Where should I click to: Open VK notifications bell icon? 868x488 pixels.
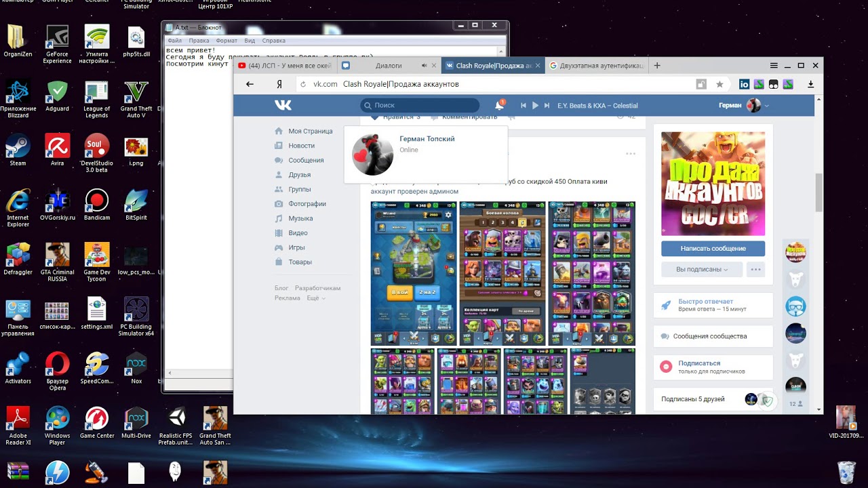500,105
